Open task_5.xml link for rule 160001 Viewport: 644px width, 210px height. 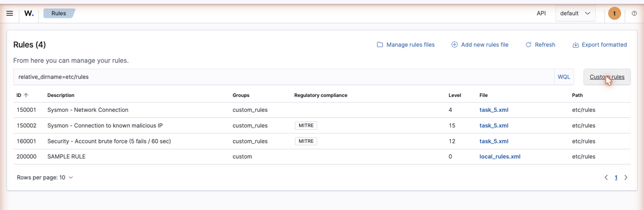[494, 141]
